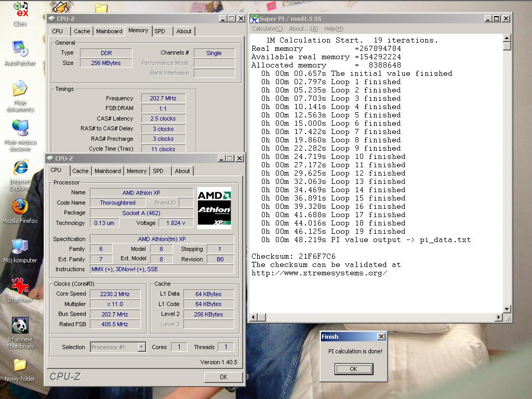Click the Checksum: 21F6F7C6 line

[x=293, y=256]
